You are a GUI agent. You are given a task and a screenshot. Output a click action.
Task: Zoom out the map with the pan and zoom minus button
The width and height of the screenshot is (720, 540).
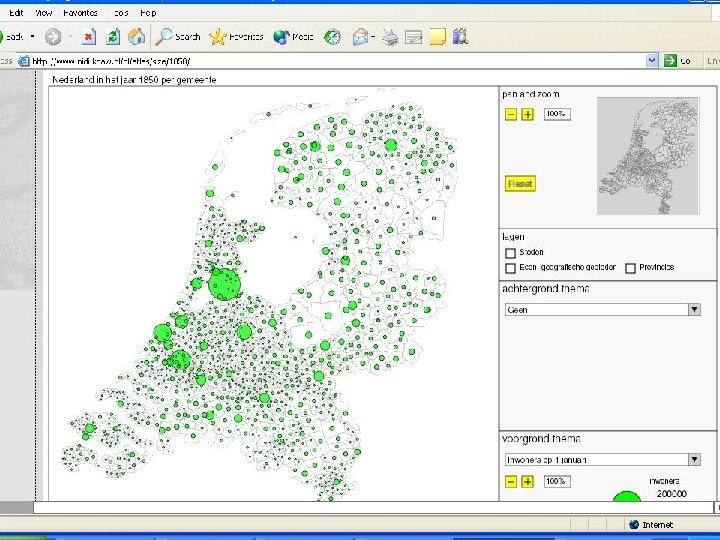(511, 114)
